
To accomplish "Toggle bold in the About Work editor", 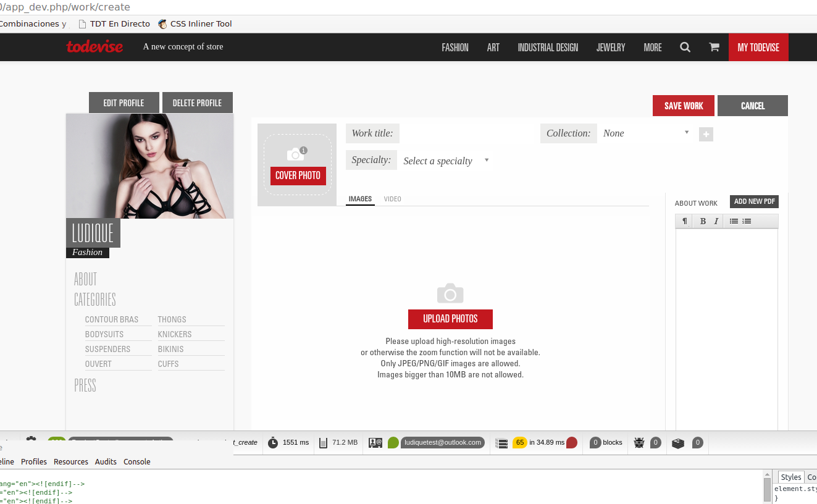I will click(x=703, y=221).
